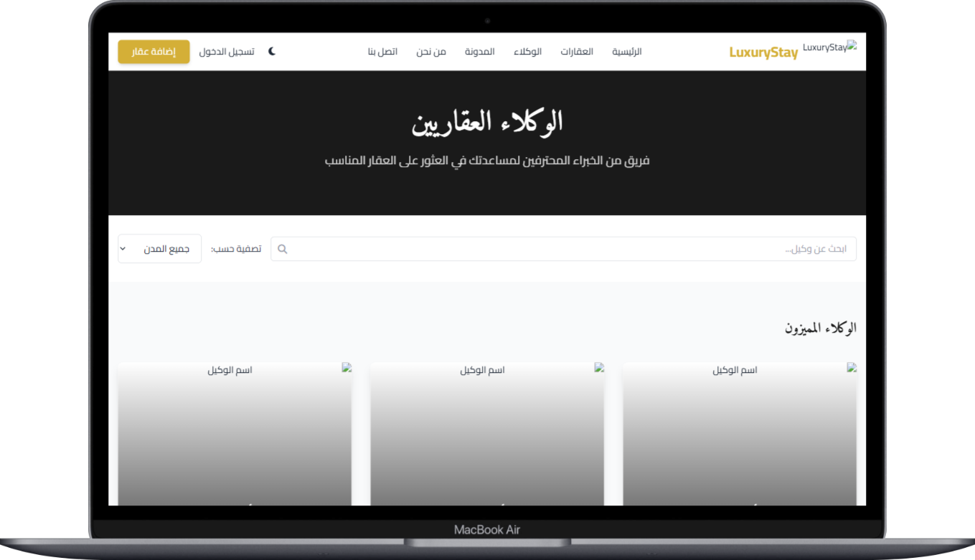This screenshot has width=975, height=560.
Task: Open the middle featured agent card
Action: click(487, 434)
